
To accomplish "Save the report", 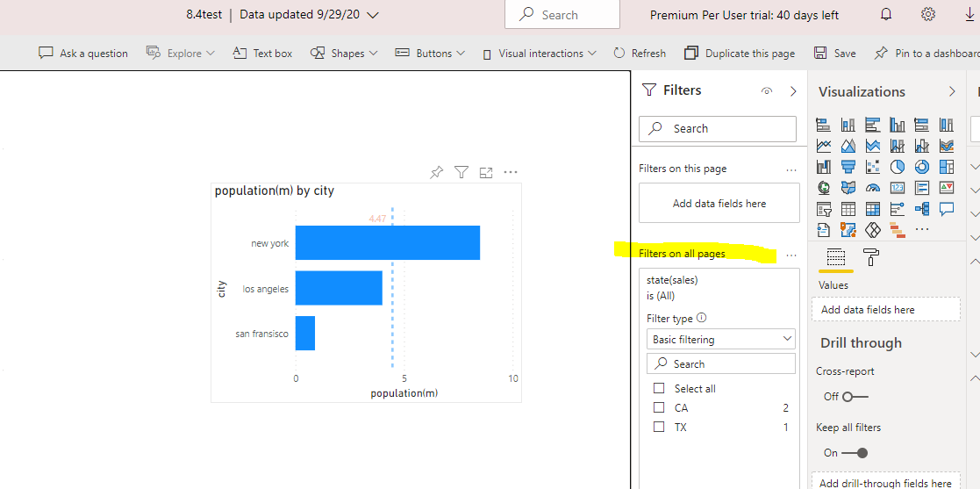I will pyautogui.click(x=835, y=54).
